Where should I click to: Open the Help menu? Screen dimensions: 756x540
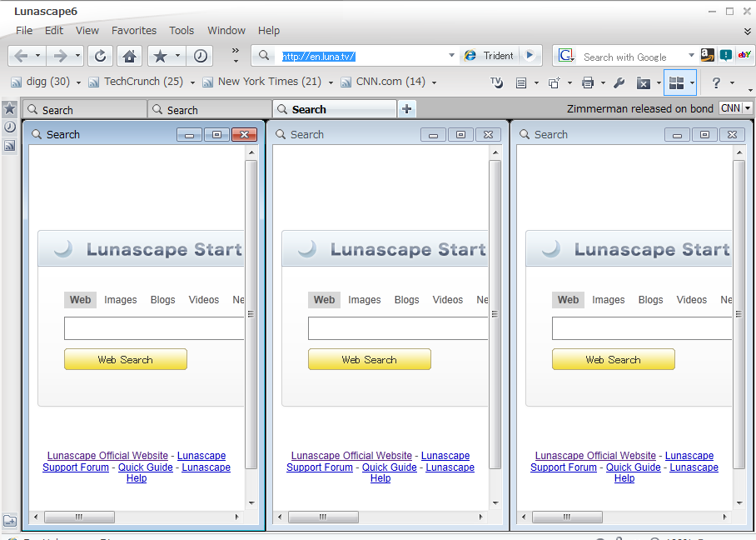(x=269, y=31)
